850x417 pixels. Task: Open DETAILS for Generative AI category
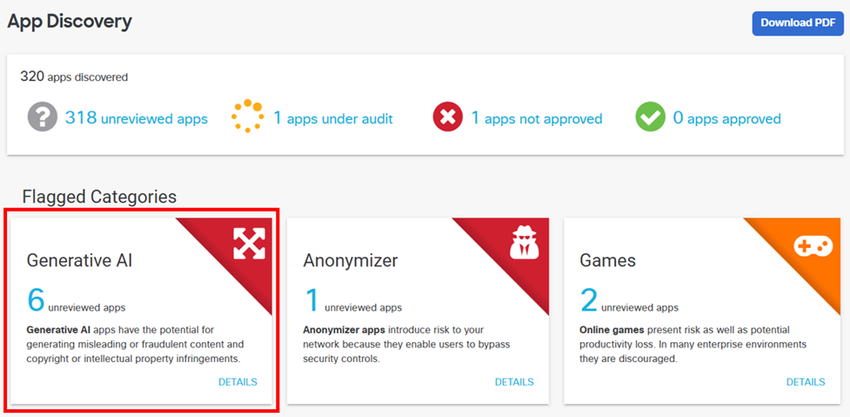click(237, 382)
